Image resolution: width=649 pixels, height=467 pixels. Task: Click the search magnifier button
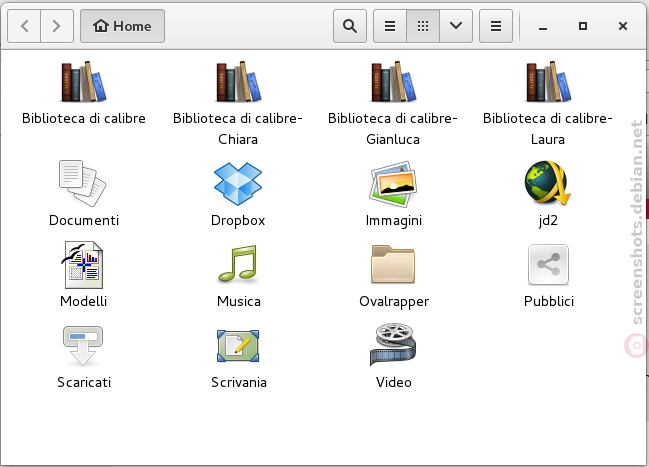click(x=350, y=26)
